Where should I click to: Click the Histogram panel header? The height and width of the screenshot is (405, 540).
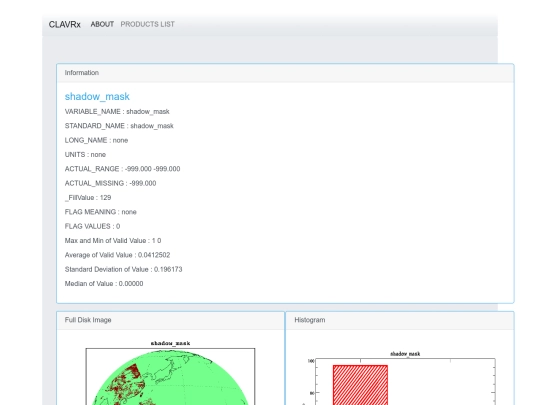(x=400, y=320)
